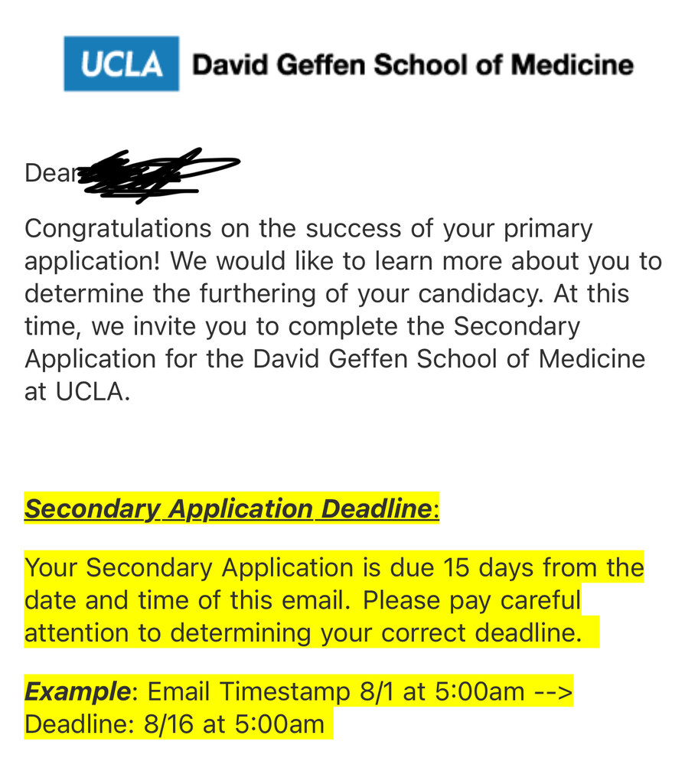Click the bold italic word Example

[77, 691]
